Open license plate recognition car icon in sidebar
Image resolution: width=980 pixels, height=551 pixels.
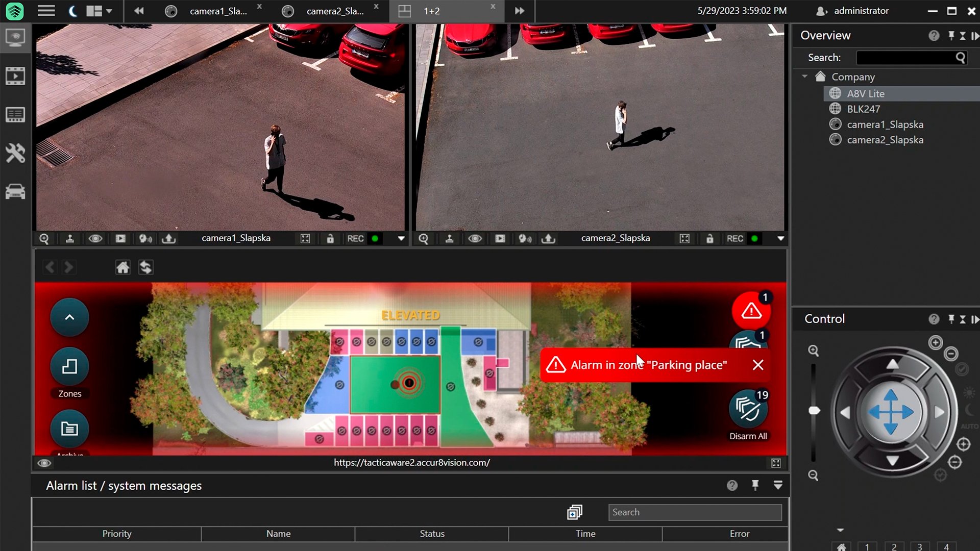pyautogui.click(x=15, y=191)
